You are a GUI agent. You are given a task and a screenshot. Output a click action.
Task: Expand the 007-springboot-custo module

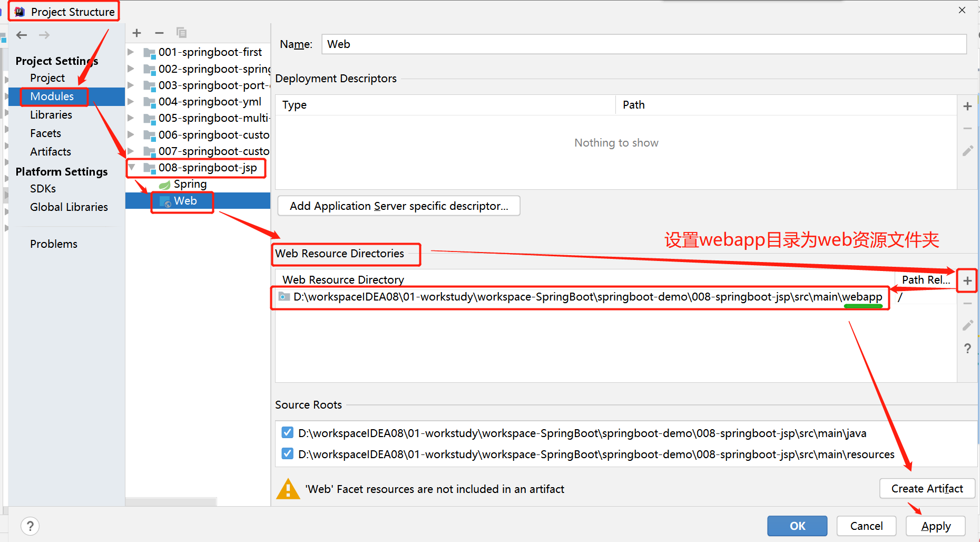[131, 151]
